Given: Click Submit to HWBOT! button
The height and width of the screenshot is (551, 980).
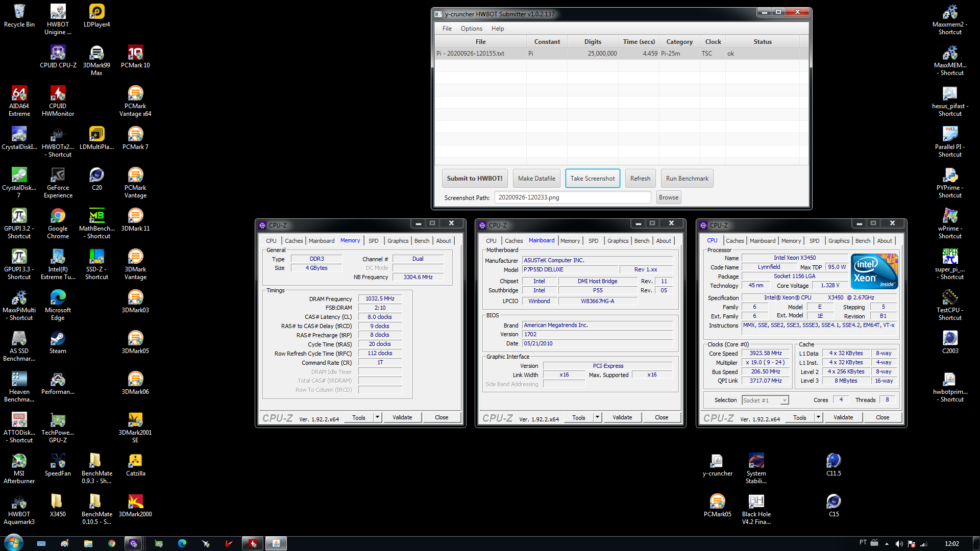Looking at the screenshot, I should pos(475,179).
